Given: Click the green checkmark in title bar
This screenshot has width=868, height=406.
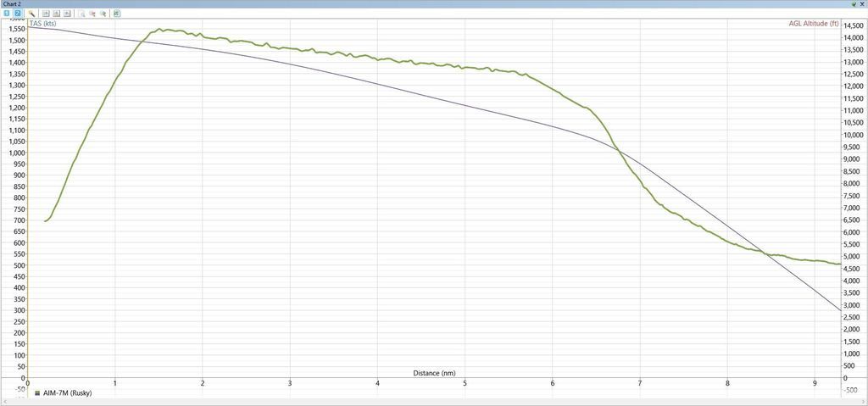Looking at the screenshot, I should 853,4.
